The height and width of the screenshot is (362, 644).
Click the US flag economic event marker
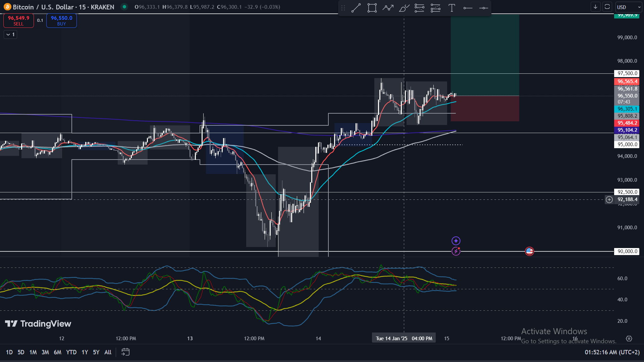point(529,251)
